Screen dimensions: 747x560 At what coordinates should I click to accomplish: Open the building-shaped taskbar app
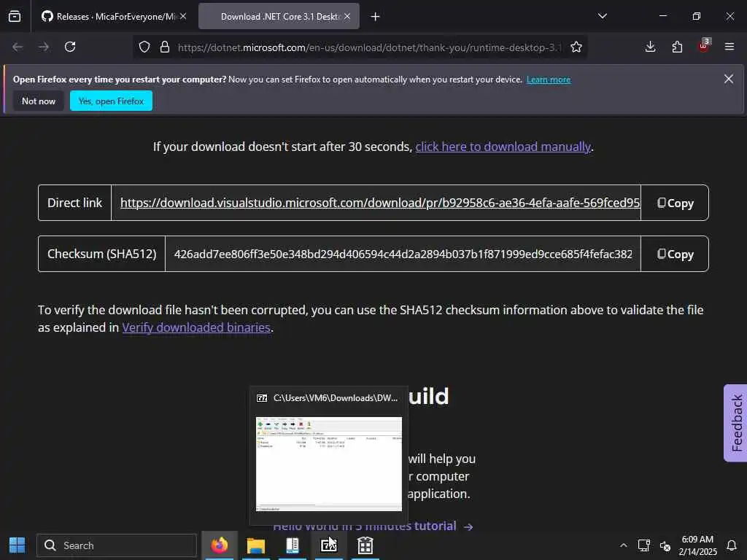[365, 545]
